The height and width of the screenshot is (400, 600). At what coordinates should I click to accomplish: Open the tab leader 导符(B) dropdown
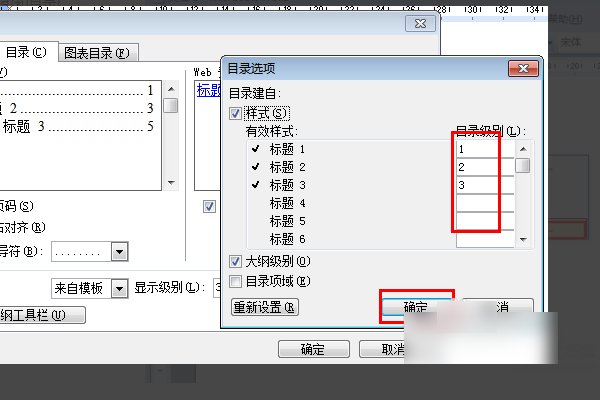click(x=120, y=251)
